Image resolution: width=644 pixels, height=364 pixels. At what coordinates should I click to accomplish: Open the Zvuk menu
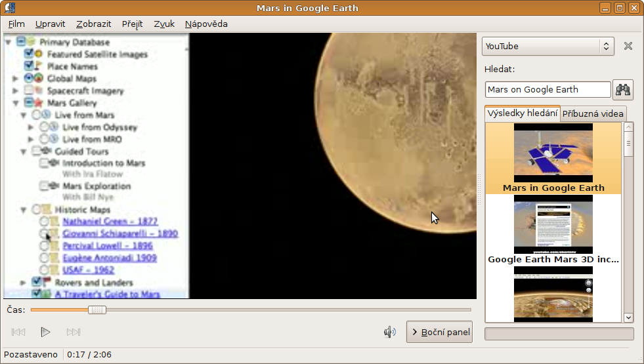coord(164,24)
